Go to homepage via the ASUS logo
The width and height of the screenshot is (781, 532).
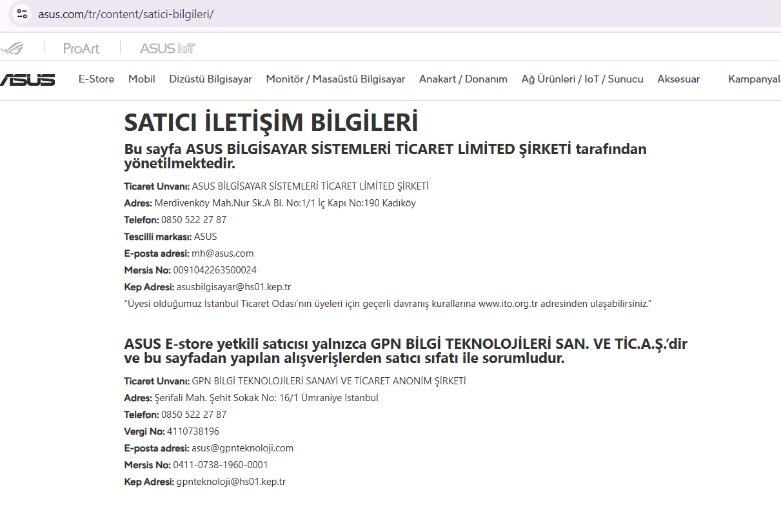click(27, 80)
